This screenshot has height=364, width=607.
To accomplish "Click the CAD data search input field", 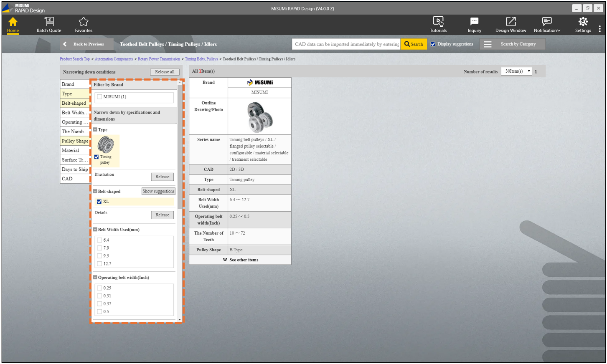I will pos(346,44).
